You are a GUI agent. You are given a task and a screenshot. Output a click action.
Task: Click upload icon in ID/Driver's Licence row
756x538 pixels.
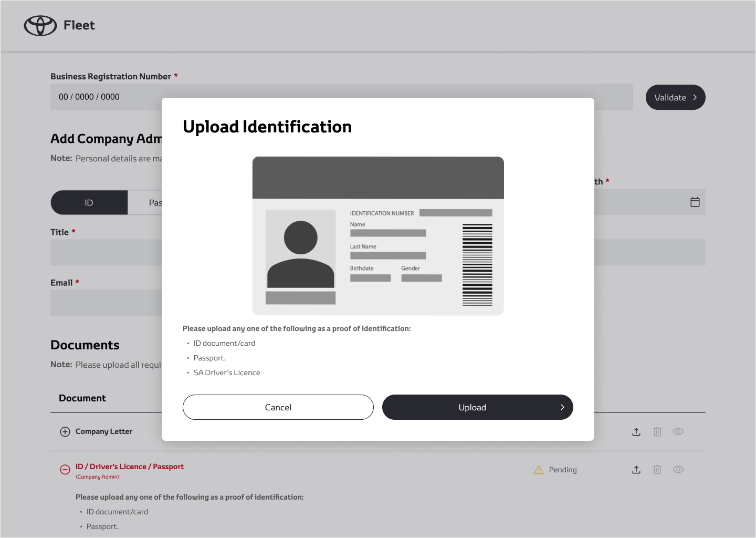(x=636, y=470)
